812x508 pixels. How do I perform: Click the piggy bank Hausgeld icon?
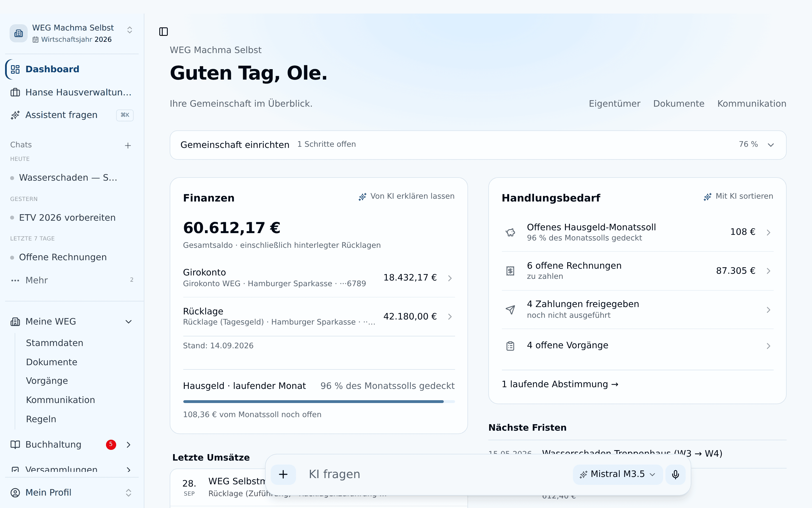510,232
